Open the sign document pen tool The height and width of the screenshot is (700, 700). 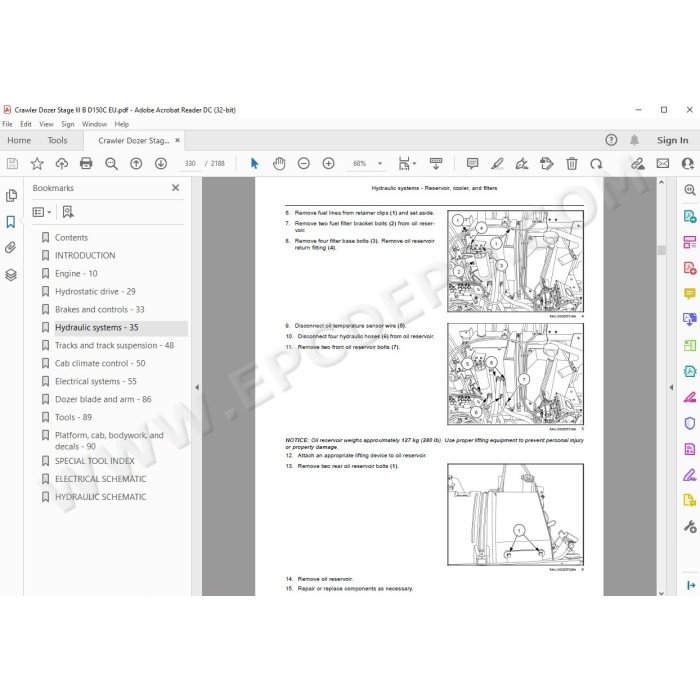pos(521,164)
